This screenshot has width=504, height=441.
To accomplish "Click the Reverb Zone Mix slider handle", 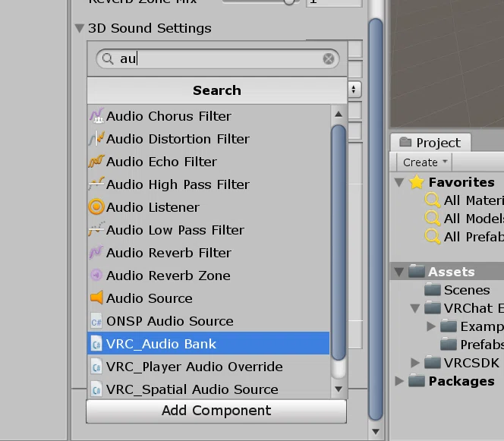I will pyautogui.click(x=289, y=2).
